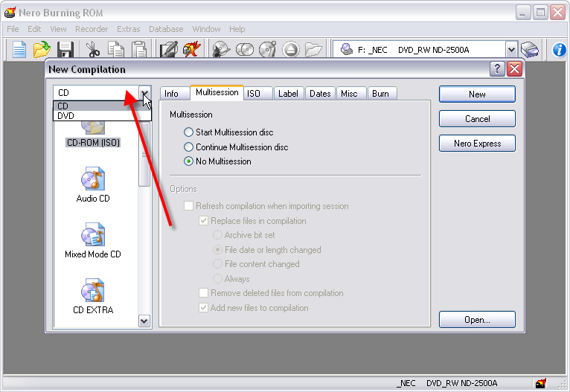
Task: Switch to the Label tab
Action: pos(289,94)
